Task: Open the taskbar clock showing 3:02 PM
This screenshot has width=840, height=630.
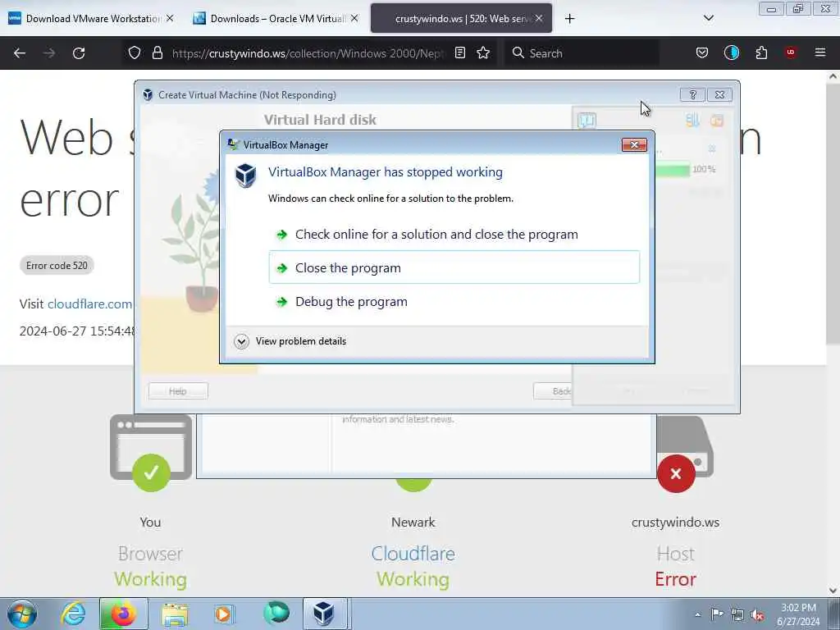Action: 798,614
